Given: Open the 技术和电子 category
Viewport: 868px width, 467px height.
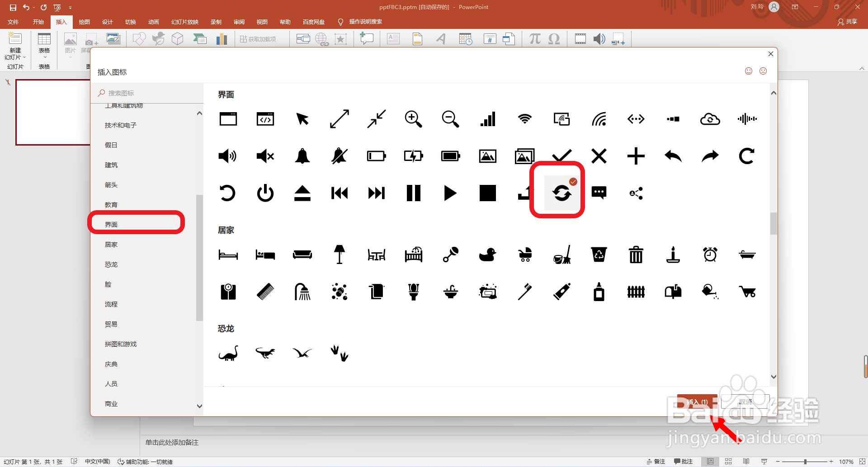Looking at the screenshot, I should (121, 125).
